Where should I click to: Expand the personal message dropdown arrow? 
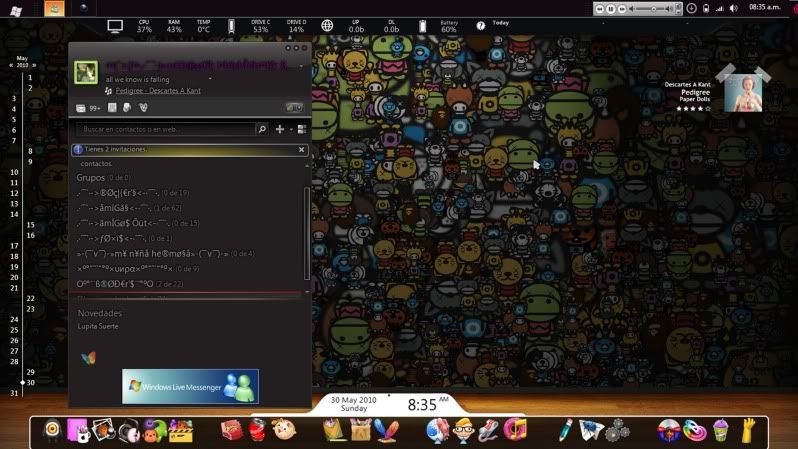click(210, 79)
